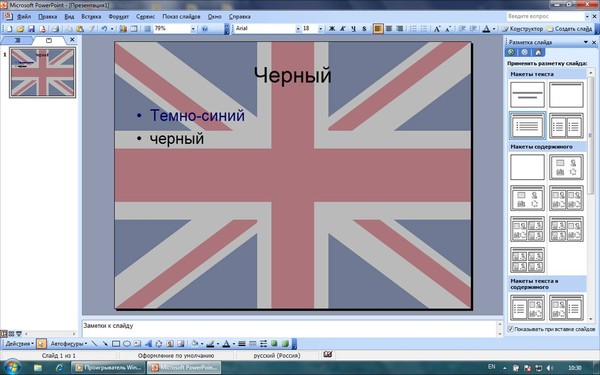Toggle Underline (Ч) formatting
600x375 pixels.
pos(353,29)
